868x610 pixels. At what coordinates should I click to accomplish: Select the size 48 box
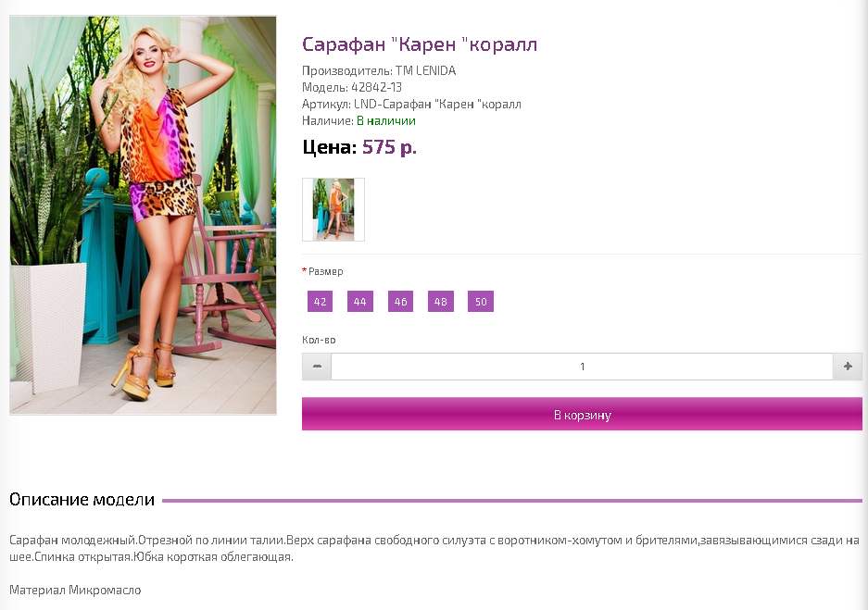[441, 302]
